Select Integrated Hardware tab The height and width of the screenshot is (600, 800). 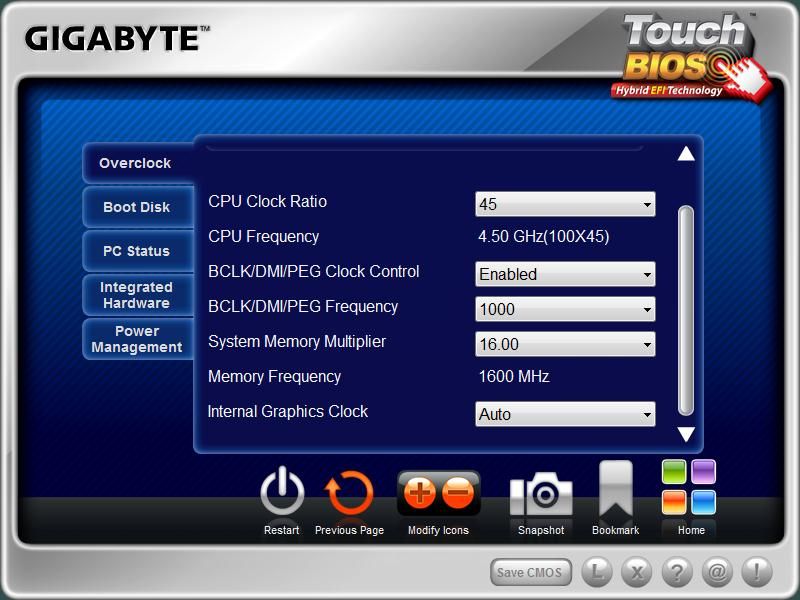pos(138,295)
